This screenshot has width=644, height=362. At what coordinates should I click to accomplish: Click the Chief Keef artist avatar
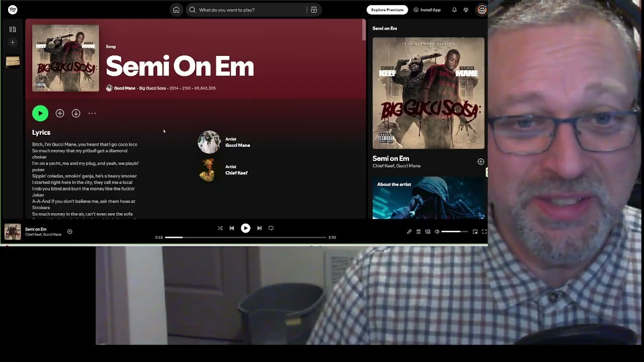tap(209, 170)
